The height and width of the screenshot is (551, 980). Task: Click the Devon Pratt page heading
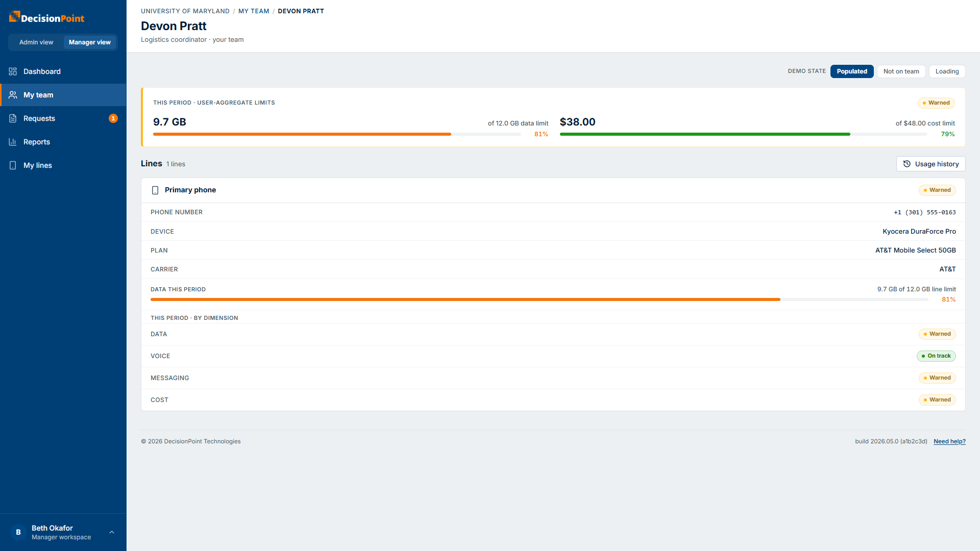174,26
